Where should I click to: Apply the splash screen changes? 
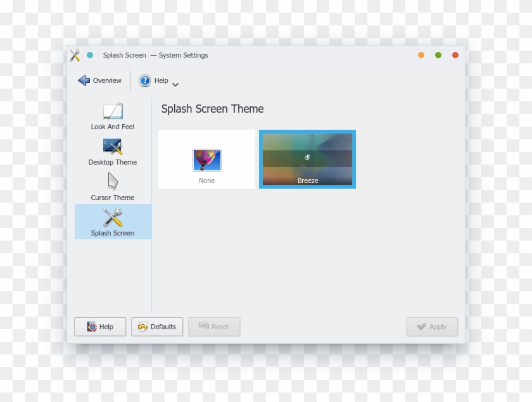432,327
